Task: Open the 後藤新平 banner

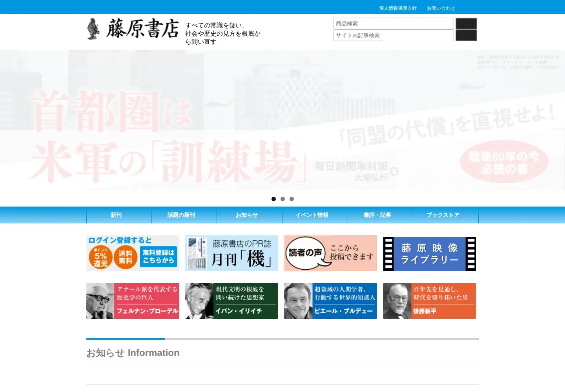Action: [429, 301]
